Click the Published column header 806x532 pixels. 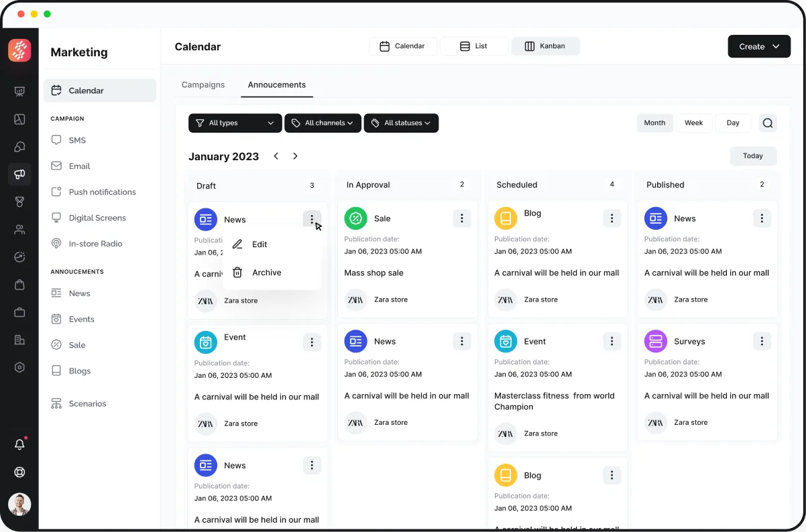click(665, 184)
